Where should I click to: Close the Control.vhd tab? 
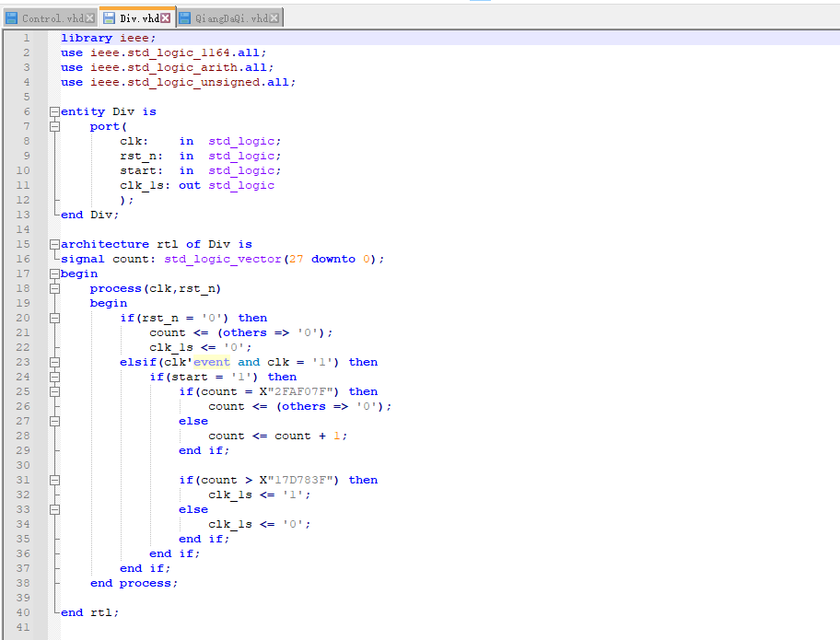90,18
